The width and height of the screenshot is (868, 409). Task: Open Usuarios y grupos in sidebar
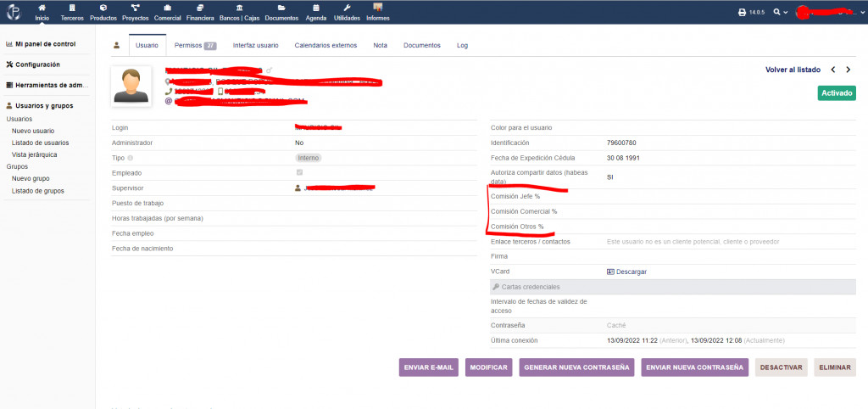pos(46,106)
